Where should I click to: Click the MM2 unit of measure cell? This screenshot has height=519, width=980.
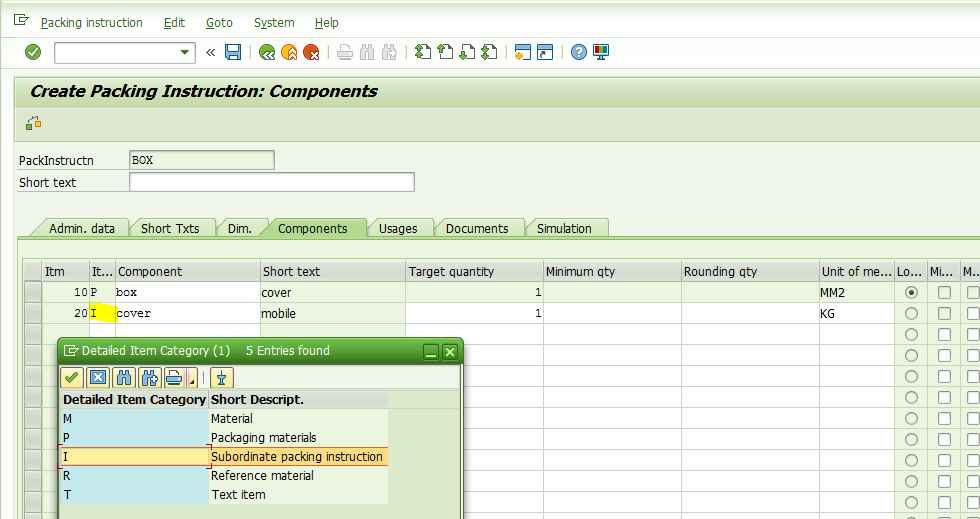(856, 292)
